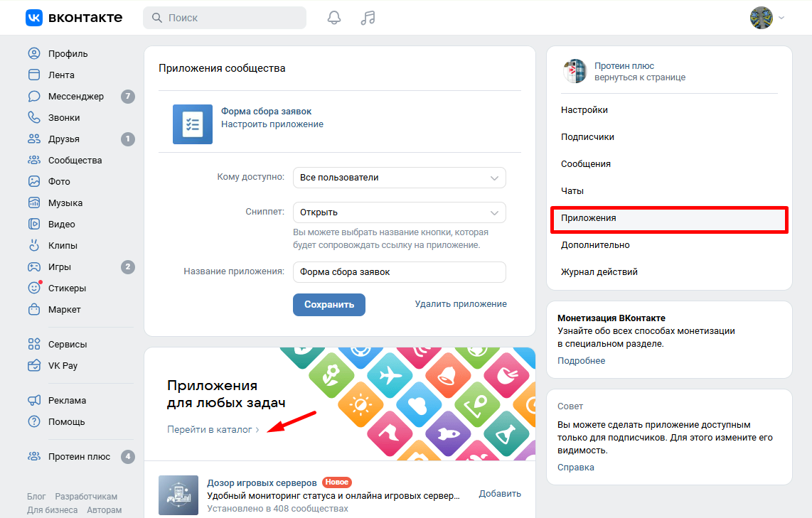The image size is (812, 518).
Task: Click the Поиск search field
Action: tap(225, 18)
